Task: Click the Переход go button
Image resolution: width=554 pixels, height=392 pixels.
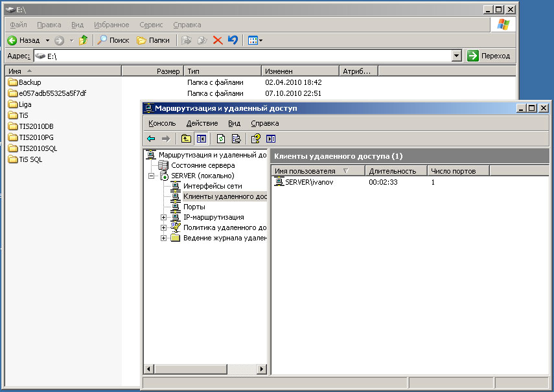Action: click(490, 56)
